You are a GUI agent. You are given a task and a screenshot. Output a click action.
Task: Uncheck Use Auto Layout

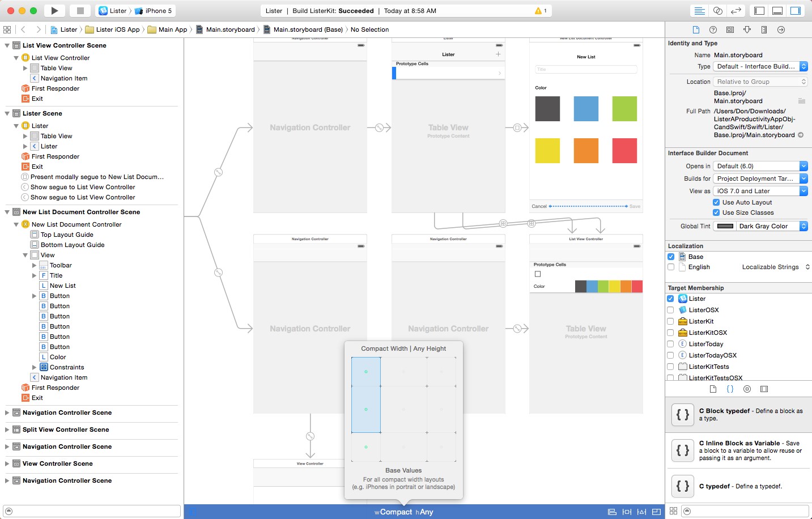coord(716,202)
